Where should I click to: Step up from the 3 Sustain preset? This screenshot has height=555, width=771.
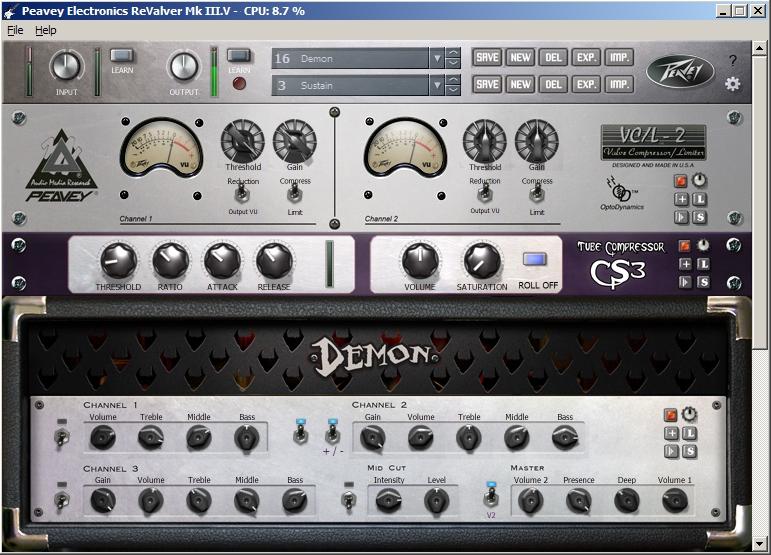click(x=453, y=80)
